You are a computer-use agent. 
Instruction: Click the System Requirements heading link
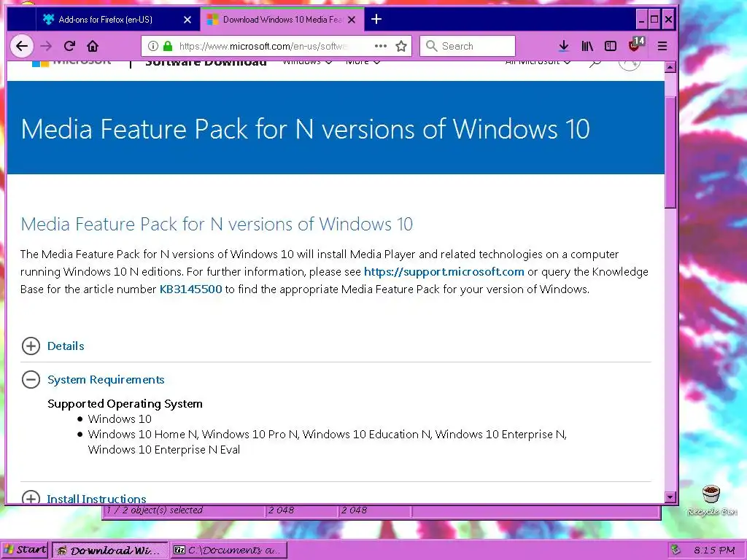pyautogui.click(x=106, y=379)
